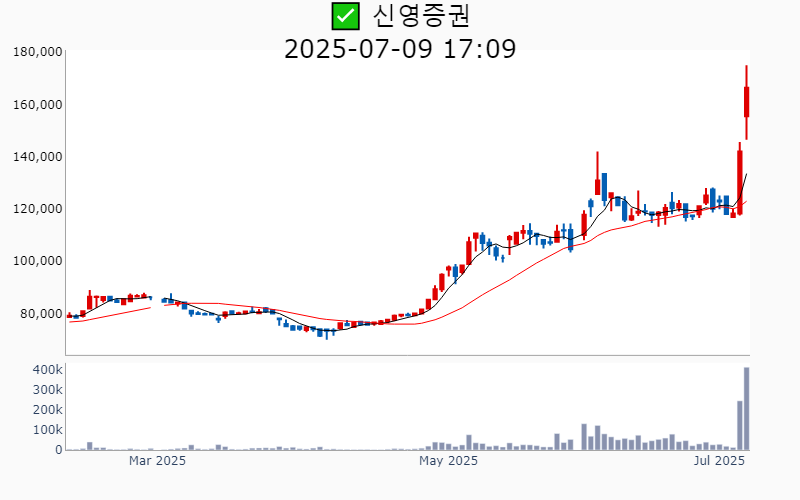Click the 200k volume axis label
Image resolution: width=800 pixels, height=500 pixels.
pyautogui.click(x=47, y=410)
